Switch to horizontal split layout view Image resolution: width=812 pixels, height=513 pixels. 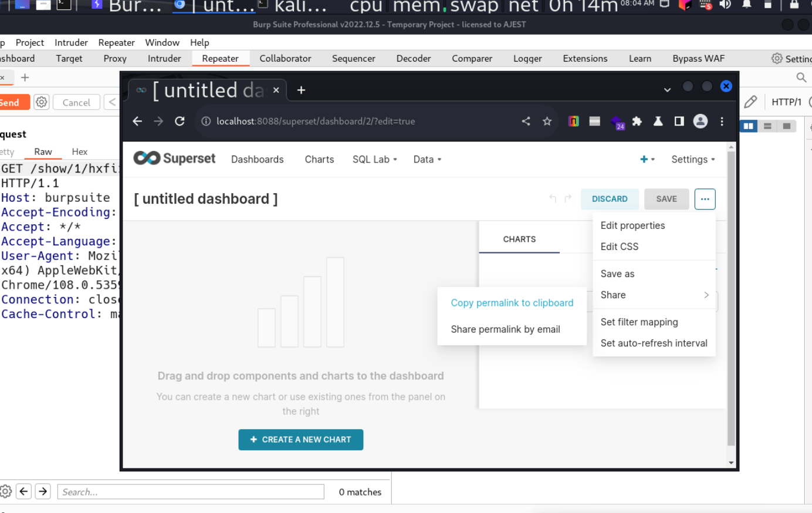pos(767,126)
